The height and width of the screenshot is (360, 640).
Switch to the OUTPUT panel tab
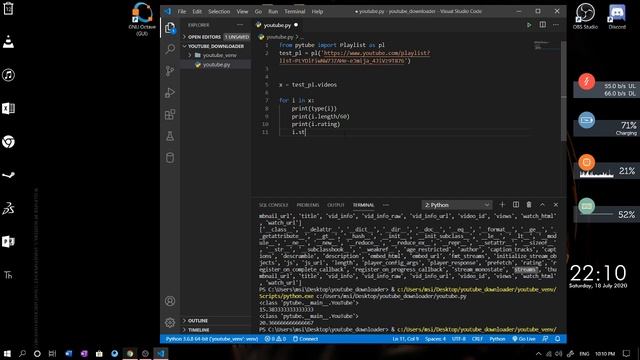pyautogui.click(x=336, y=205)
